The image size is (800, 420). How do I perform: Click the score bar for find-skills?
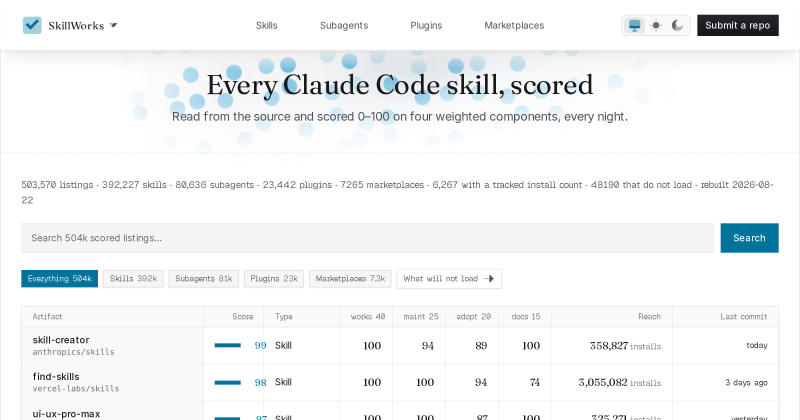click(x=228, y=382)
